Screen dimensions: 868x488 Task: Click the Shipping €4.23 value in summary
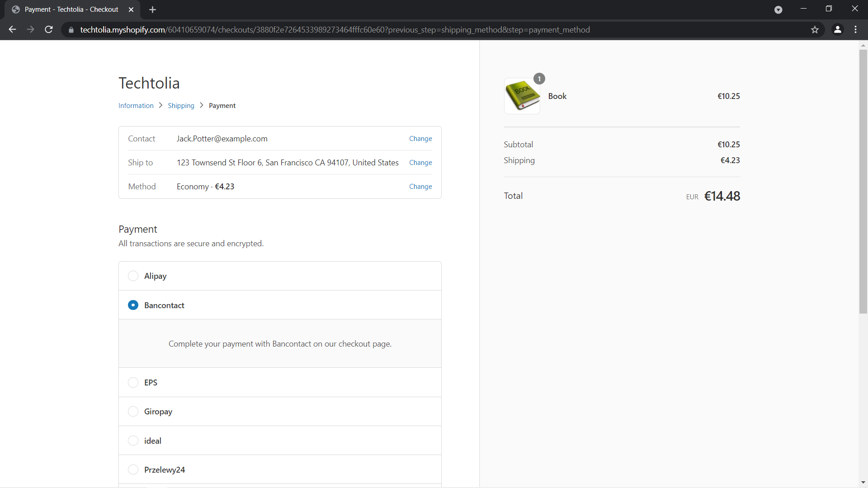coord(730,160)
